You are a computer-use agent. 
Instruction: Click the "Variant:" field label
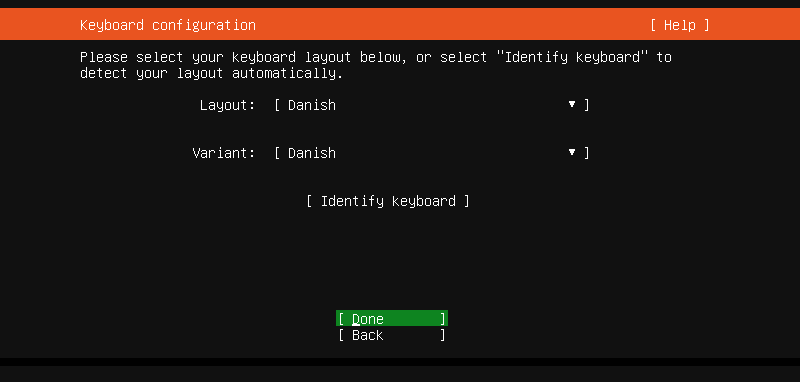[223, 153]
